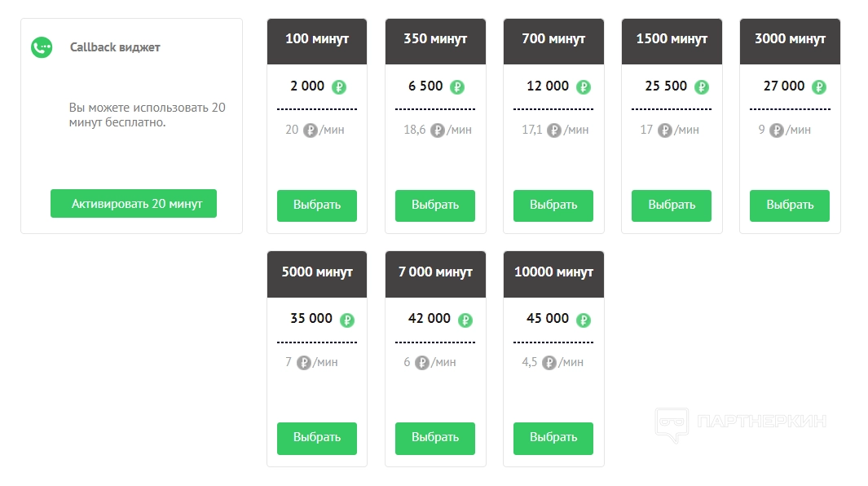
Task: Pick the 700 минут plan's Выбрать button
Action: (x=553, y=205)
